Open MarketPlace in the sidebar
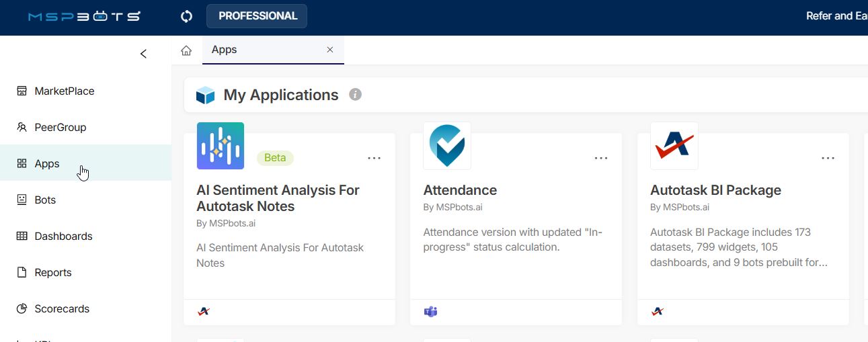This screenshot has width=868, height=342. tap(64, 91)
